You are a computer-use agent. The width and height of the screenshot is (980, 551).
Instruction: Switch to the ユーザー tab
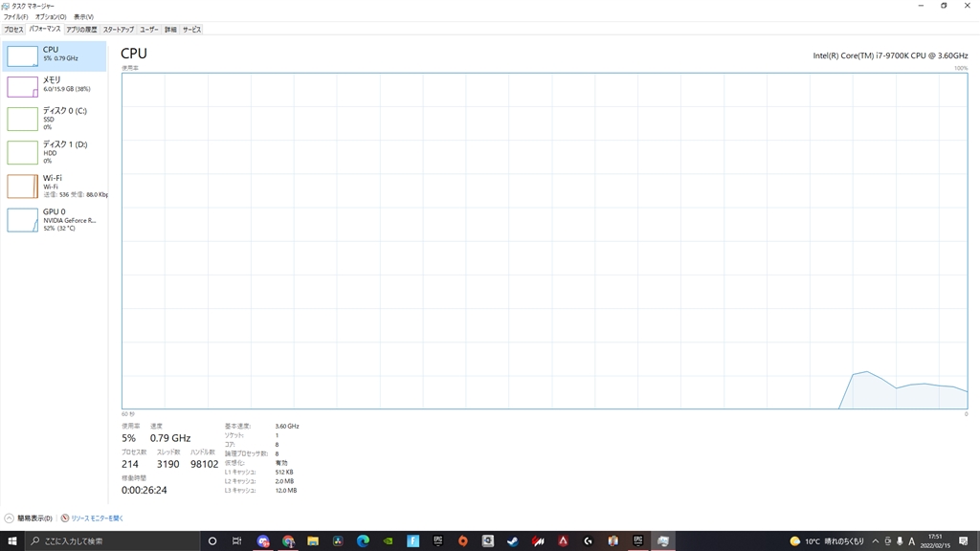click(148, 30)
